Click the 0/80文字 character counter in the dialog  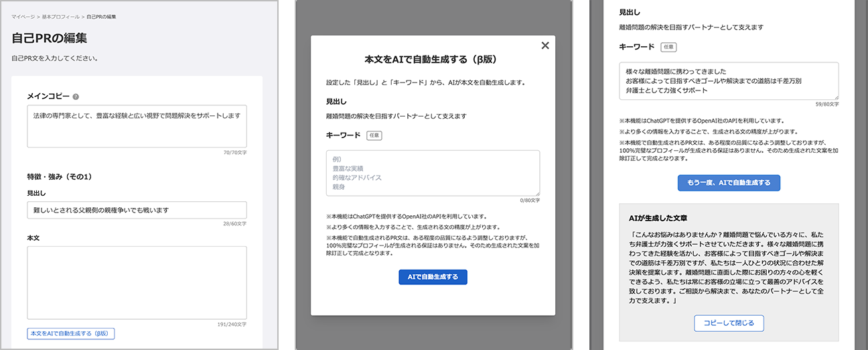click(x=529, y=200)
